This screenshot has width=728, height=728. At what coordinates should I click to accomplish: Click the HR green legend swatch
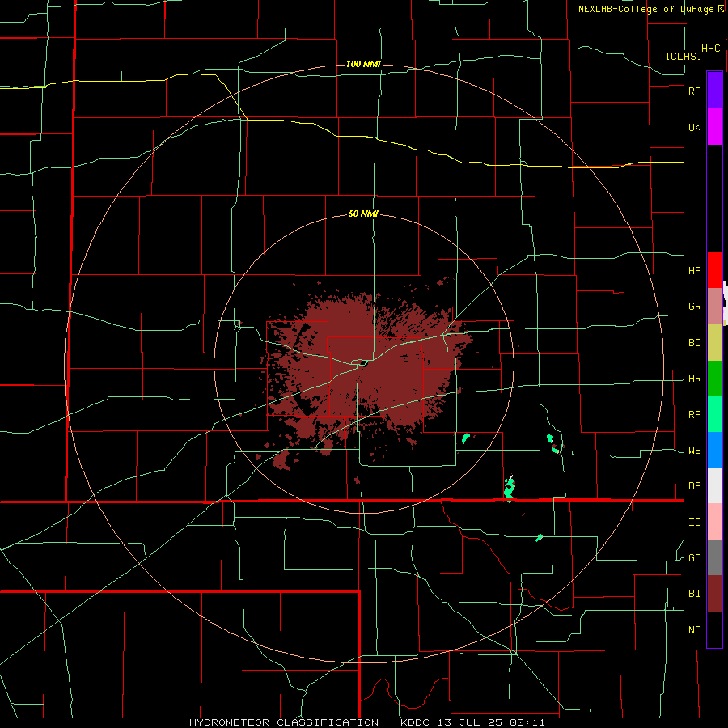point(714,379)
